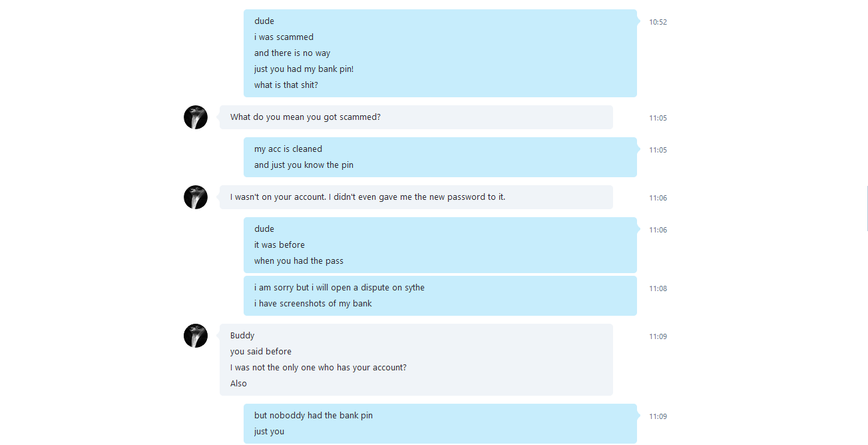Screen dimensions: 868x445
Task: Click the 11:06 timestamp beside 'dude' bubble
Action: (x=658, y=230)
